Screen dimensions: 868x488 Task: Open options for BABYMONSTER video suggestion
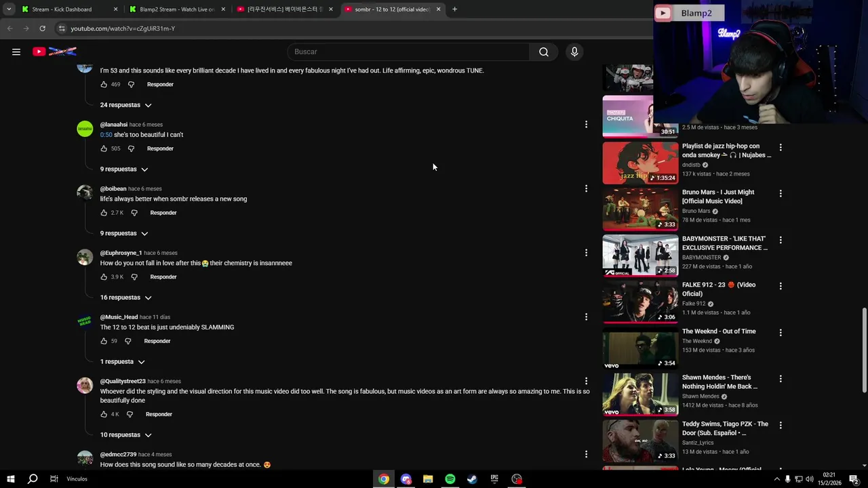pos(781,240)
